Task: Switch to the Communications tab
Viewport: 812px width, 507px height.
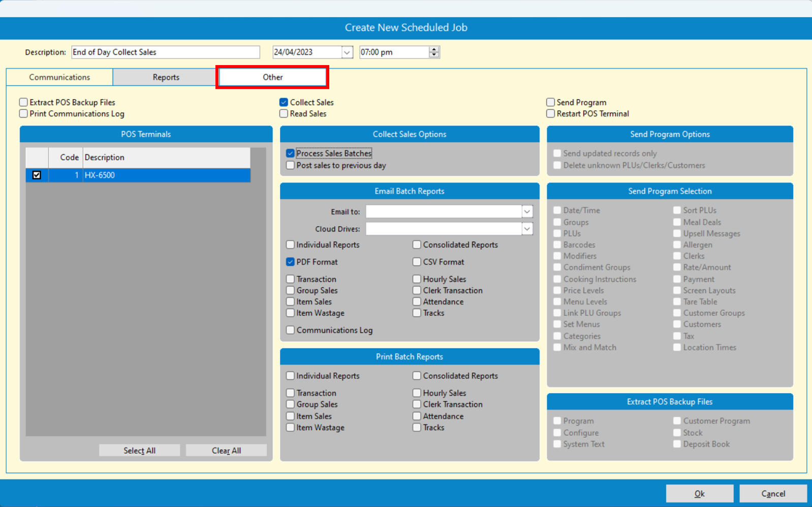Action: point(59,77)
